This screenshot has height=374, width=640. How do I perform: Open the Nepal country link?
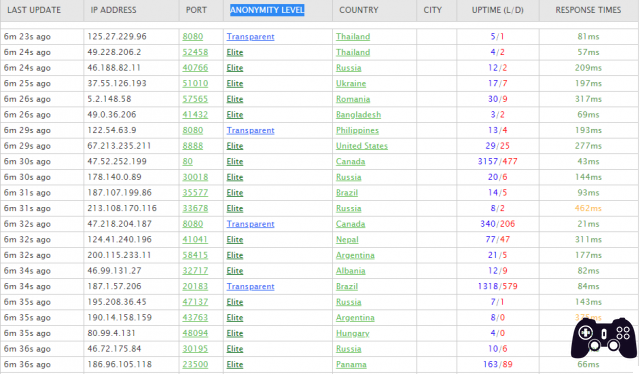coord(347,239)
